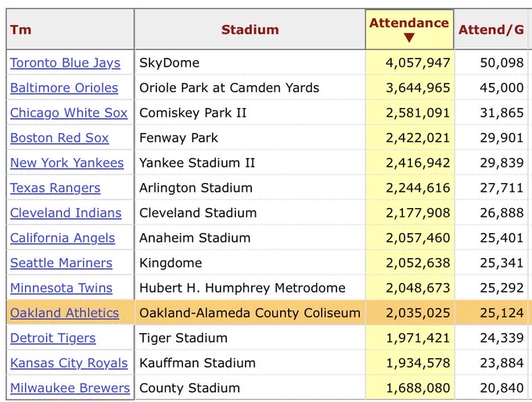The height and width of the screenshot is (402, 532).
Task: Click the Attendance sort descending arrow
Action: click(x=409, y=38)
